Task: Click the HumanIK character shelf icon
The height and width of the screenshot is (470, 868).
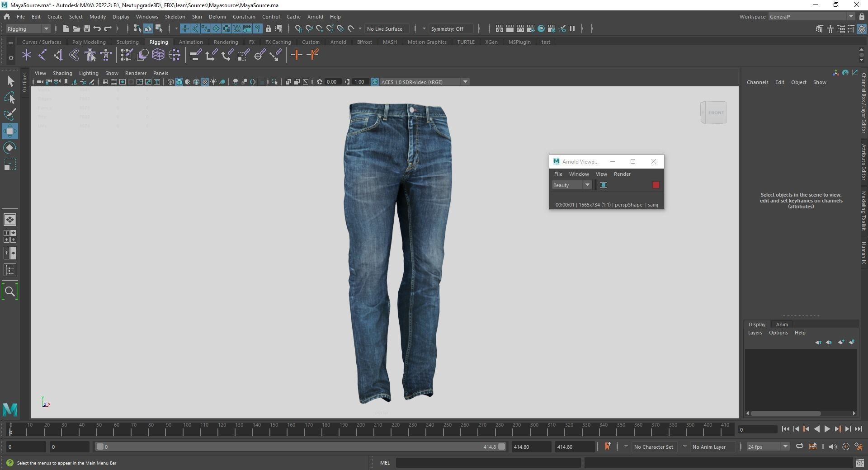Action: click(x=90, y=55)
